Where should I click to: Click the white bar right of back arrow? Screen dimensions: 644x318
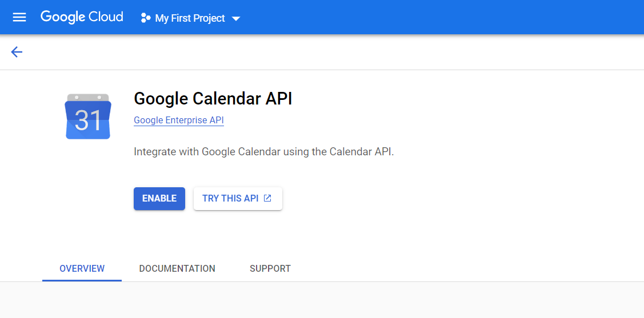click(x=331, y=53)
